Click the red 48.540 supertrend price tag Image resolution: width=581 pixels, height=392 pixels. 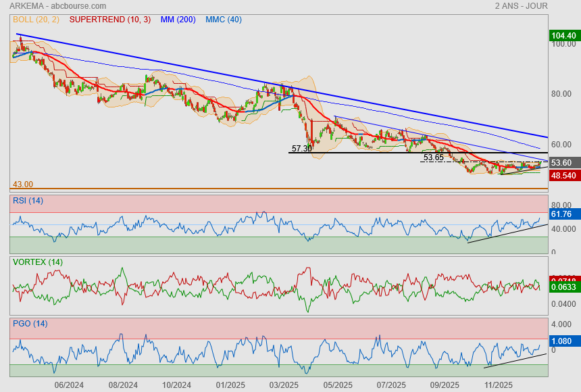(563, 175)
